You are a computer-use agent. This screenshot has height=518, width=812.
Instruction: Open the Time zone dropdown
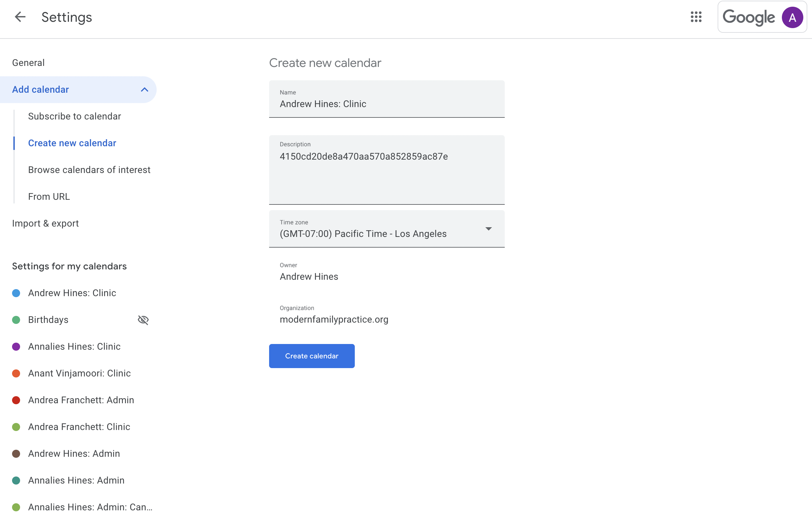387,229
